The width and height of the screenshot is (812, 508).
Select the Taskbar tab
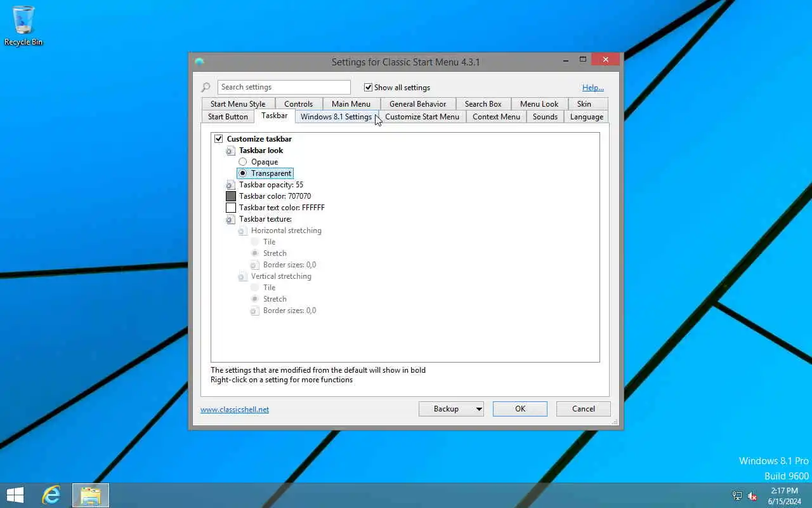click(274, 116)
